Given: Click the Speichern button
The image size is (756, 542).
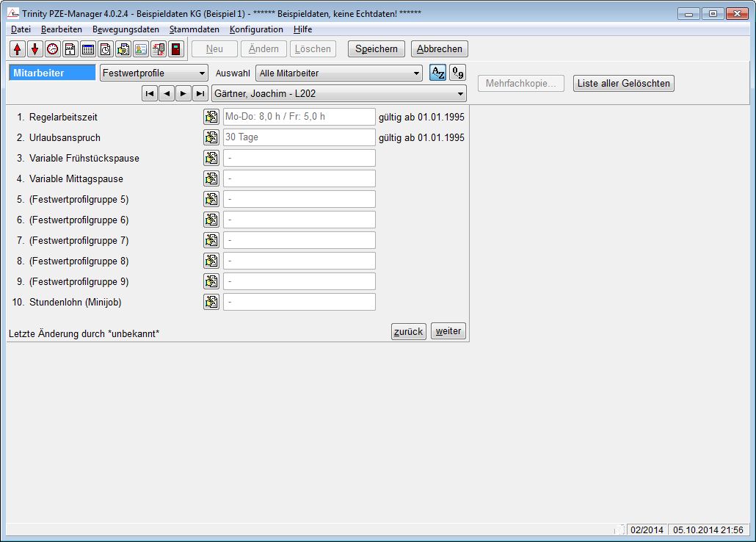Looking at the screenshot, I should 376,49.
